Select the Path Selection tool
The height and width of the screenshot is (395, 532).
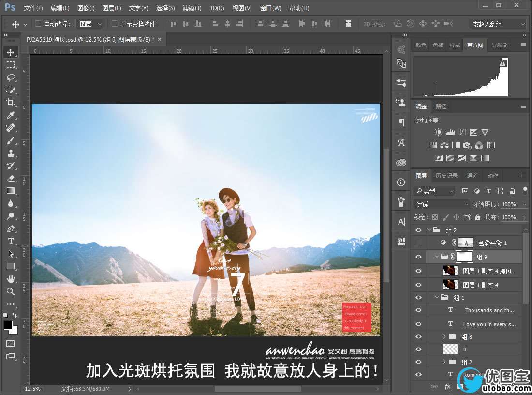11,254
